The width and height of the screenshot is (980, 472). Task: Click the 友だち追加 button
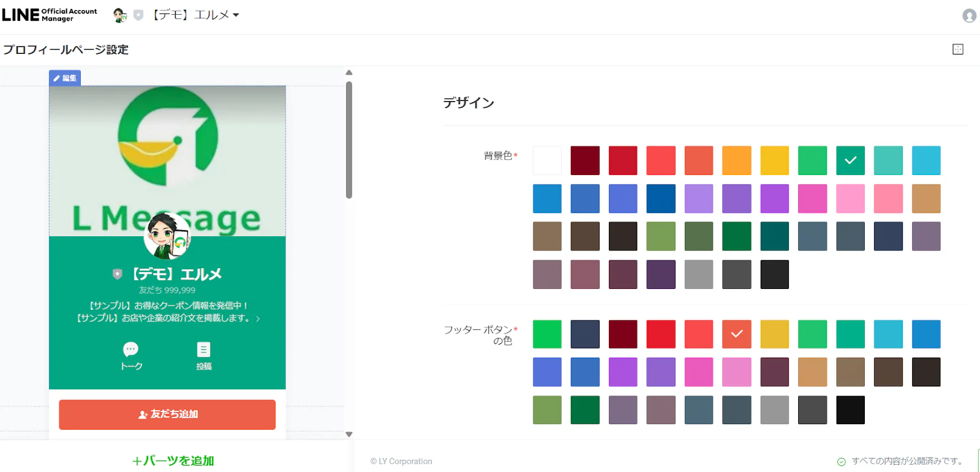point(167,414)
